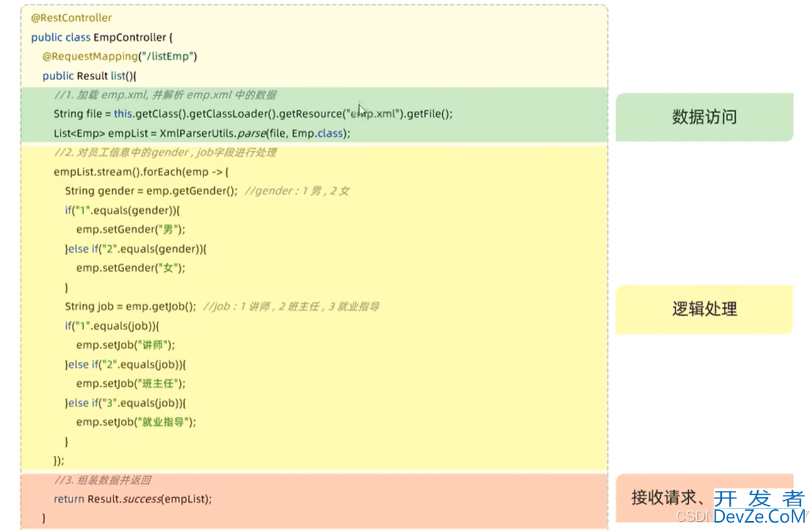The height and width of the screenshot is (530, 812).
Task: Click the 逻辑处理 yellow label box
Action: [704, 309]
